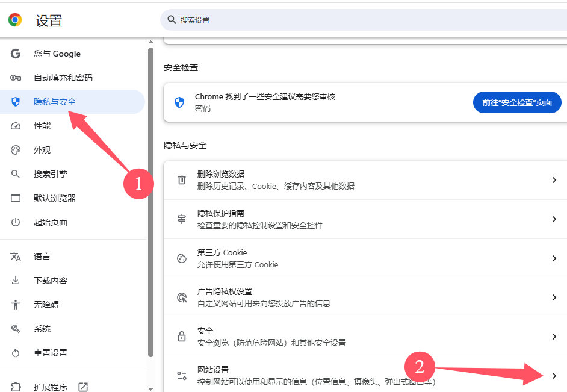Select 自动填充和密码 in the sidebar
This screenshot has height=392, width=567.
click(63, 78)
